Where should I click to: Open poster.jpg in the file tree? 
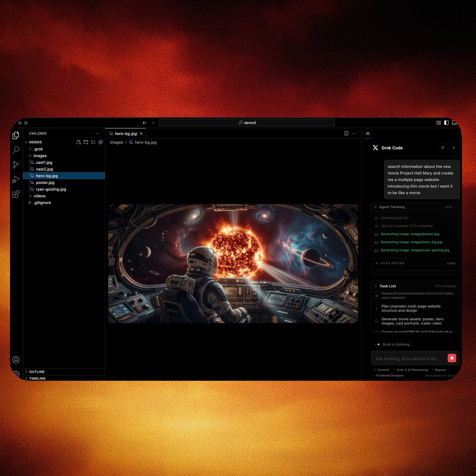click(45, 182)
